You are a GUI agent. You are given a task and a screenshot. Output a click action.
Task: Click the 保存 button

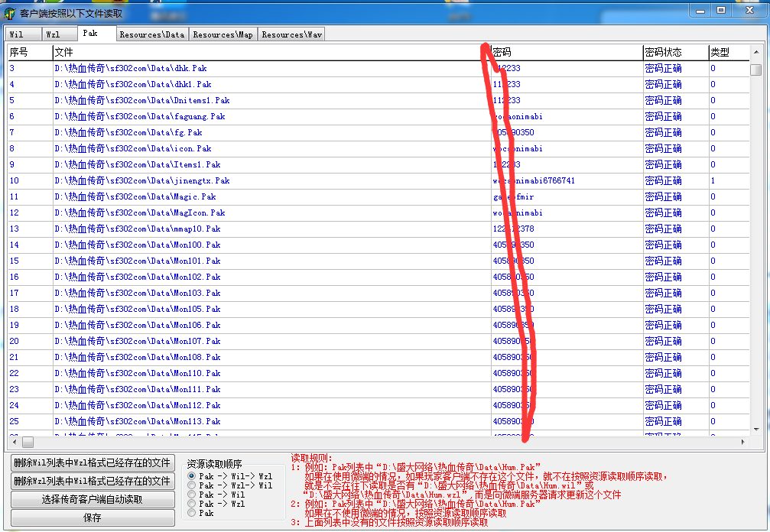(92, 517)
